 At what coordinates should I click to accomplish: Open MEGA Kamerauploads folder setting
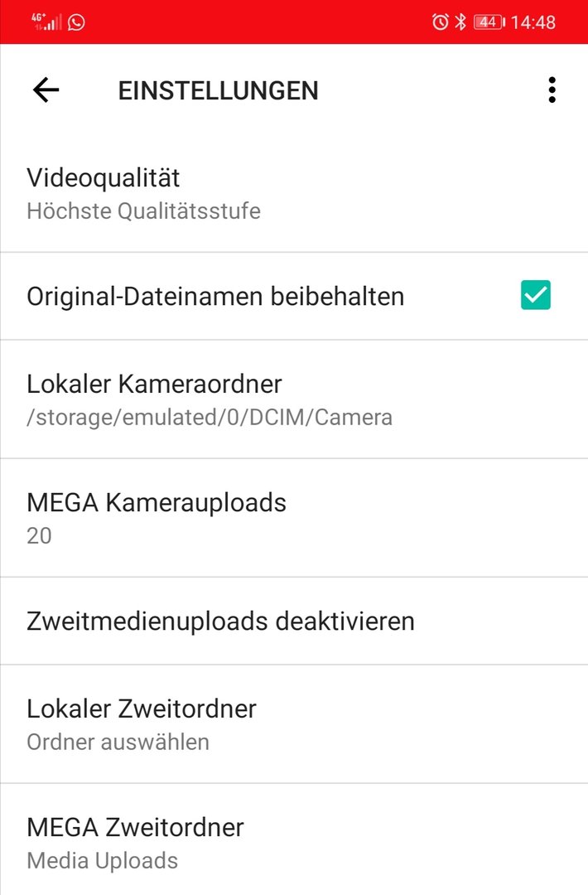[x=294, y=518]
